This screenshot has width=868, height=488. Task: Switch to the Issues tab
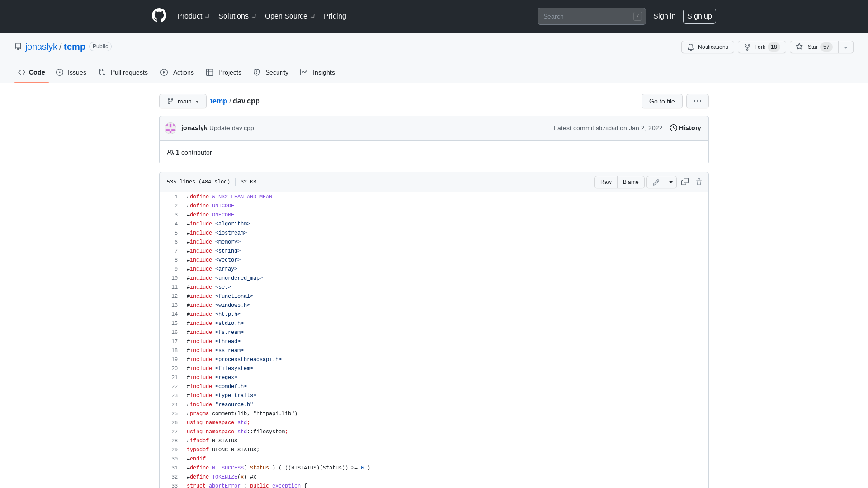pyautogui.click(x=71, y=72)
